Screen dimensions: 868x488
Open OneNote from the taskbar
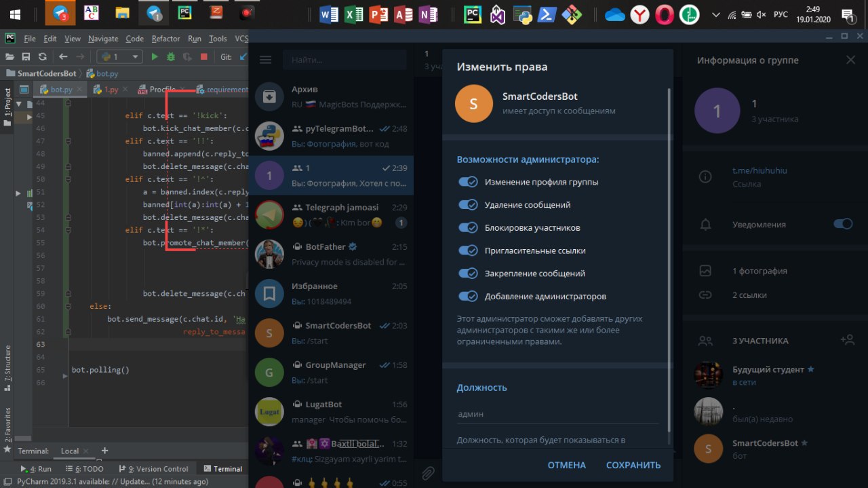[429, 14]
